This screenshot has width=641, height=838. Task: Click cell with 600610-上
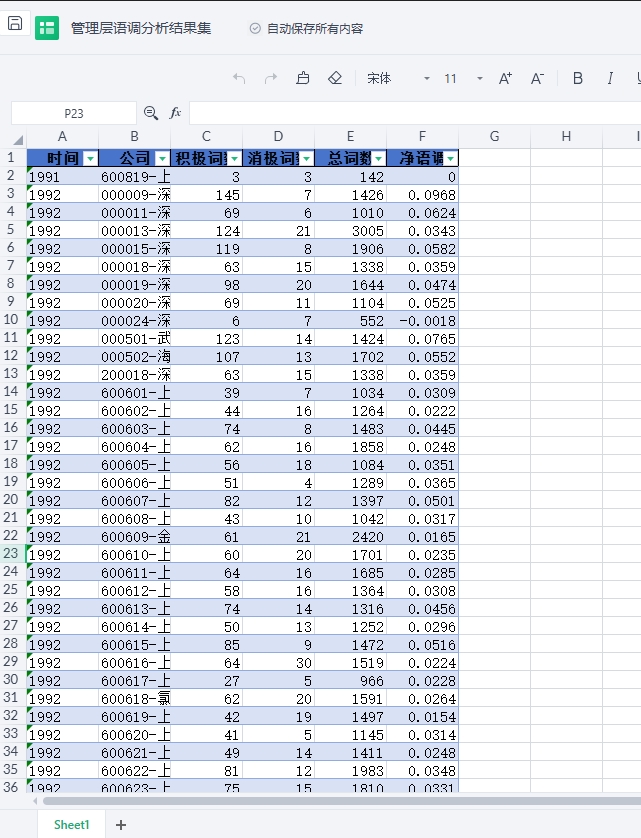tap(134, 555)
